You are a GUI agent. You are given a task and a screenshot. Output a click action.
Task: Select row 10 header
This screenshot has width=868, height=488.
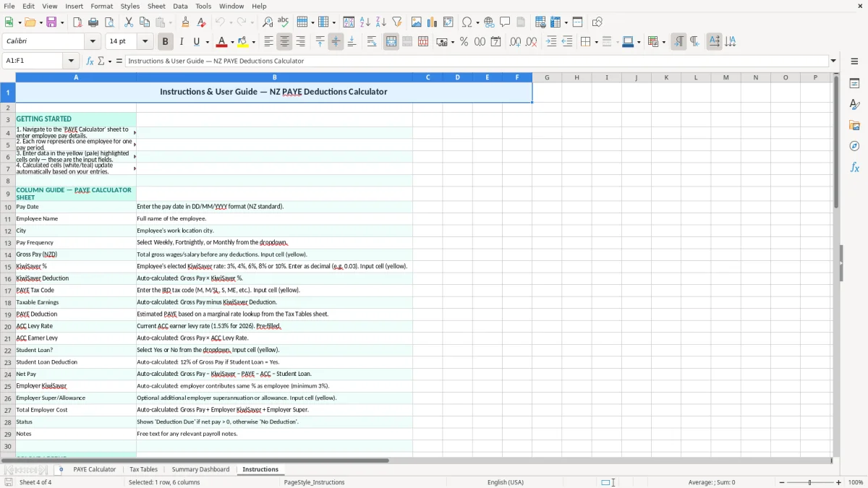[7, 207]
